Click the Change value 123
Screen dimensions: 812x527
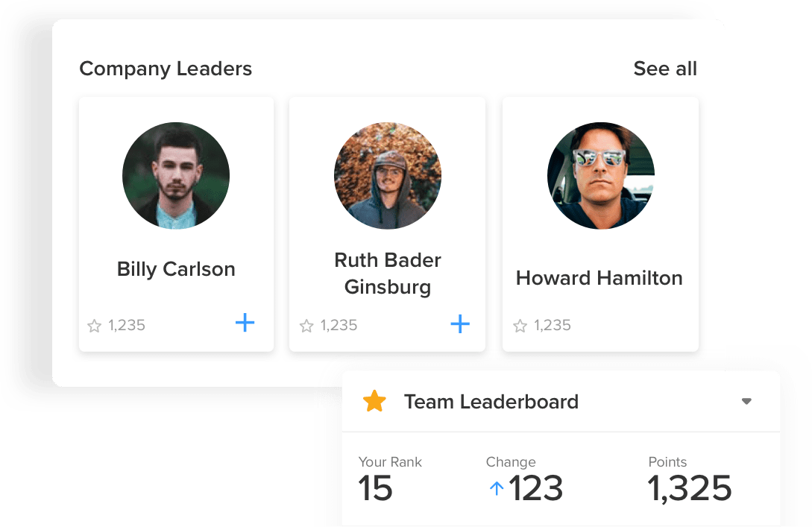[x=535, y=489]
